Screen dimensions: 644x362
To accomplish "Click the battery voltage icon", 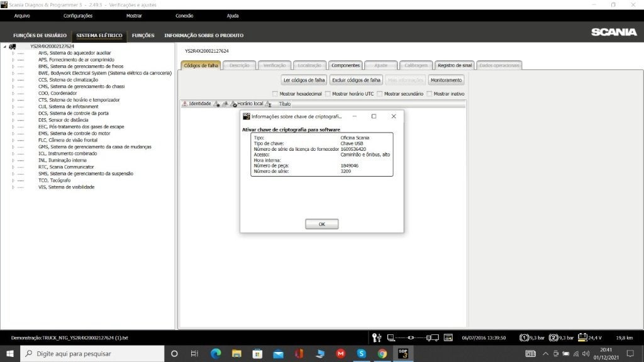I will (582, 337).
